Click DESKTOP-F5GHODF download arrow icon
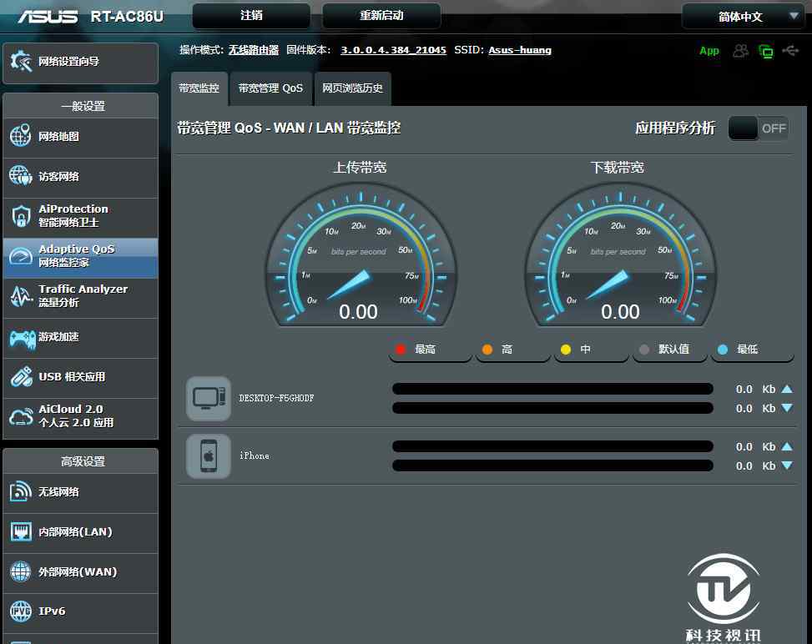The height and width of the screenshot is (644, 812). (x=787, y=408)
